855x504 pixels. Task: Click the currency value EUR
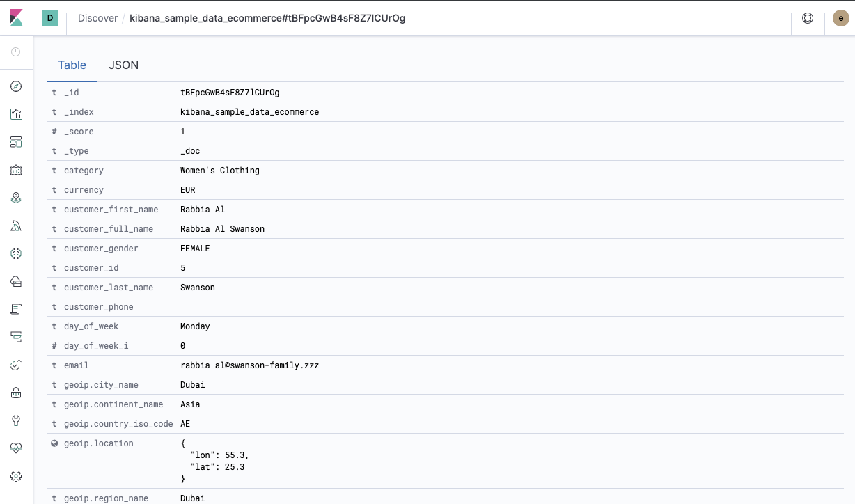click(x=188, y=190)
